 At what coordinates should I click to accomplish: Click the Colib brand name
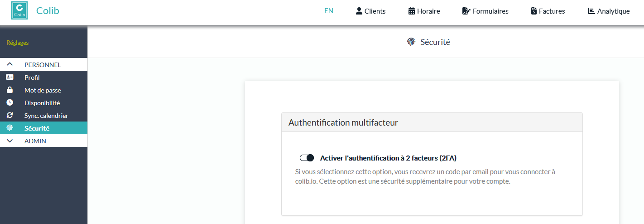48,11
